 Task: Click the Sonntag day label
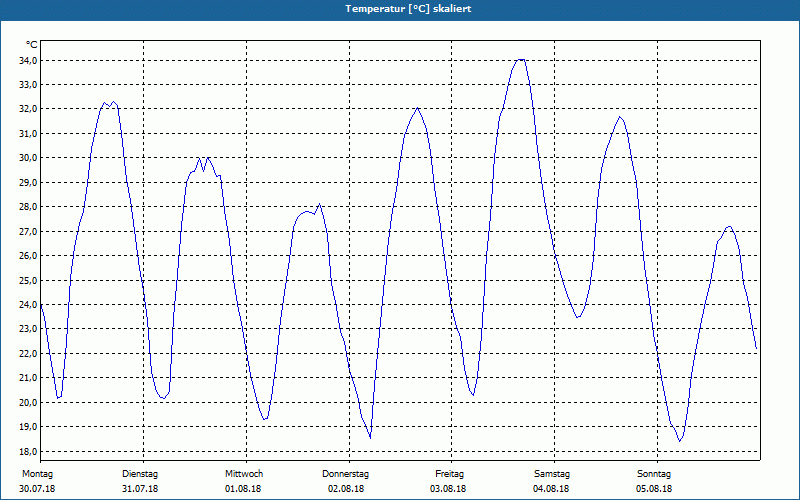[654, 474]
